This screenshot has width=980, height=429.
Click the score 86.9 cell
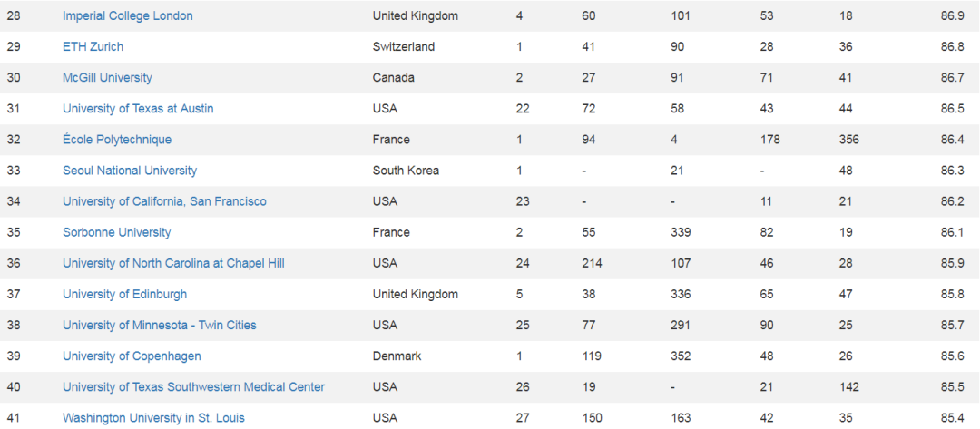(x=952, y=15)
